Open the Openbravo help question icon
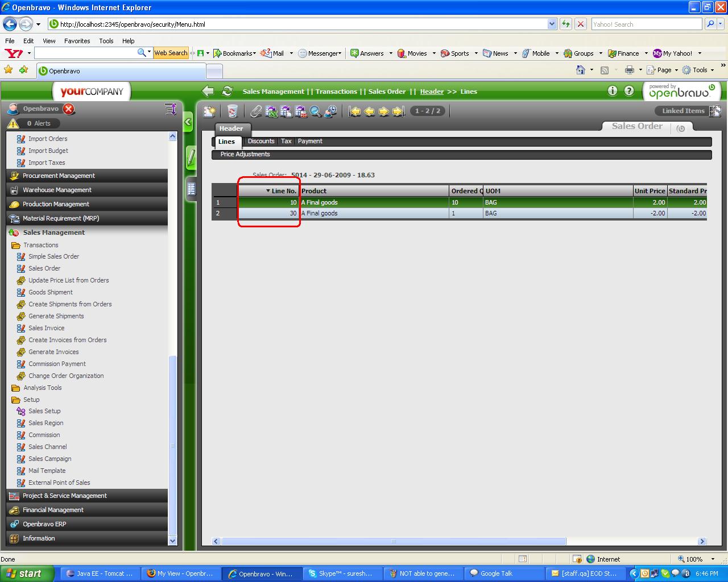Image resolution: width=728 pixels, height=582 pixels. [629, 91]
